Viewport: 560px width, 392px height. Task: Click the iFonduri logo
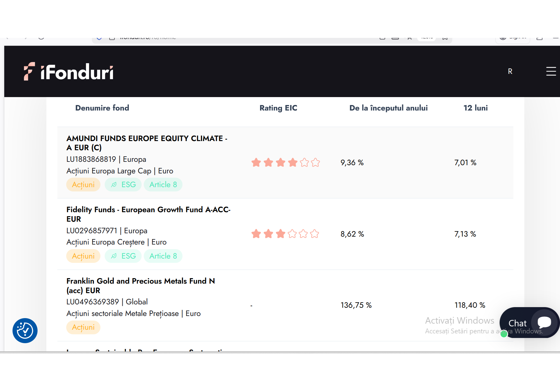(69, 72)
